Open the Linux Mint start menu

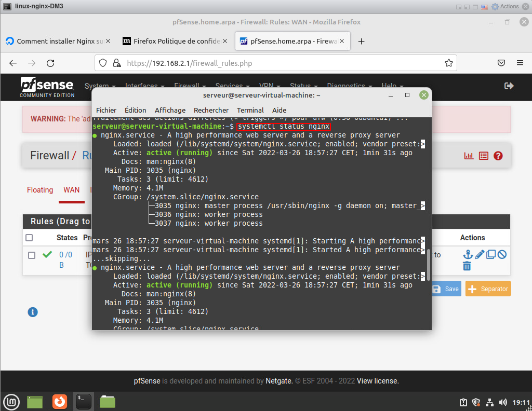[x=11, y=401]
